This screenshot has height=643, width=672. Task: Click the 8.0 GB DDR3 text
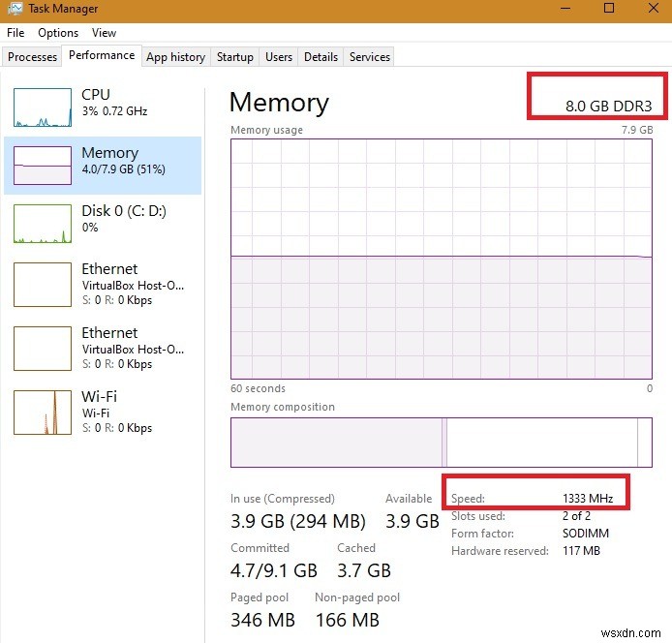(608, 106)
